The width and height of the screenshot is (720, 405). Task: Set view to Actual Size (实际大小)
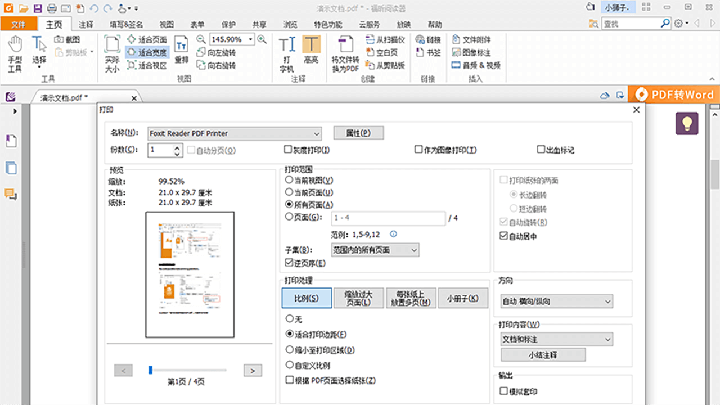point(112,54)
